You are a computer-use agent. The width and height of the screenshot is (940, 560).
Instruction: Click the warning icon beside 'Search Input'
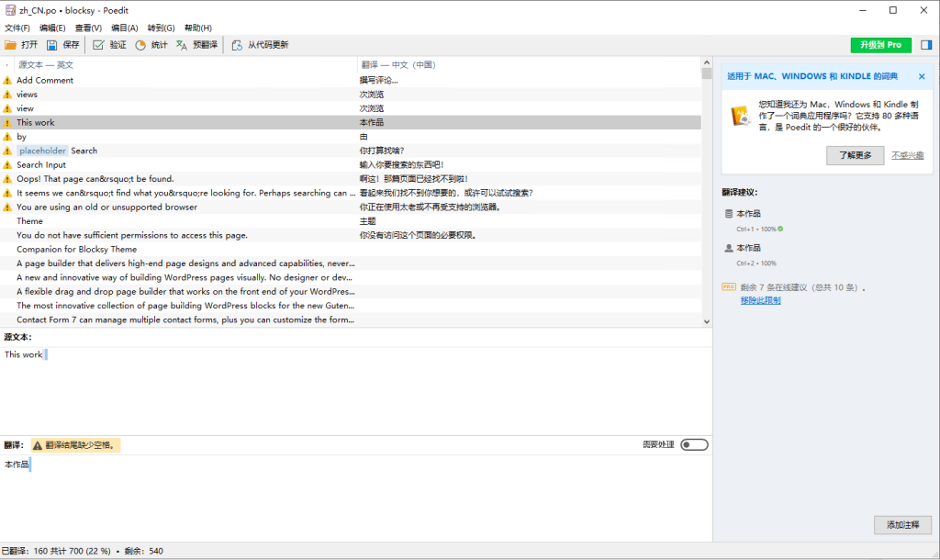(7, 165)
